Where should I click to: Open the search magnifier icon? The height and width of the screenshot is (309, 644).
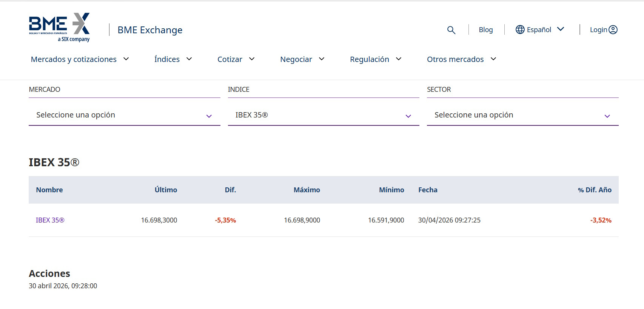click(x=451, y=30)
